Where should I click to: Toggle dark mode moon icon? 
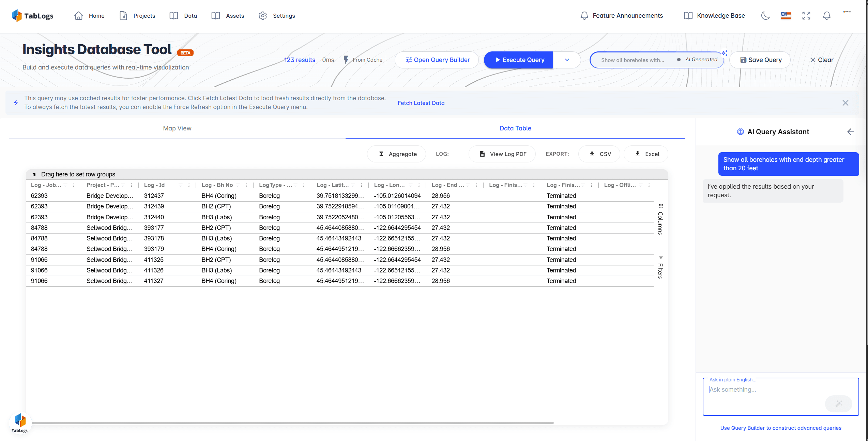[x=765, y=16]
